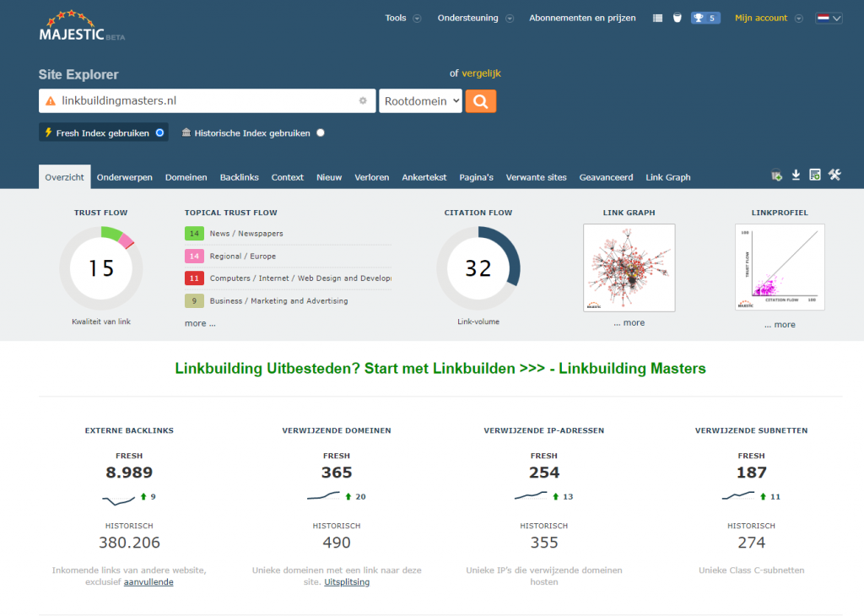Click the create report icon
This screenshot has width=864, height=616.
pyautogui.click(x=814, y=176)
